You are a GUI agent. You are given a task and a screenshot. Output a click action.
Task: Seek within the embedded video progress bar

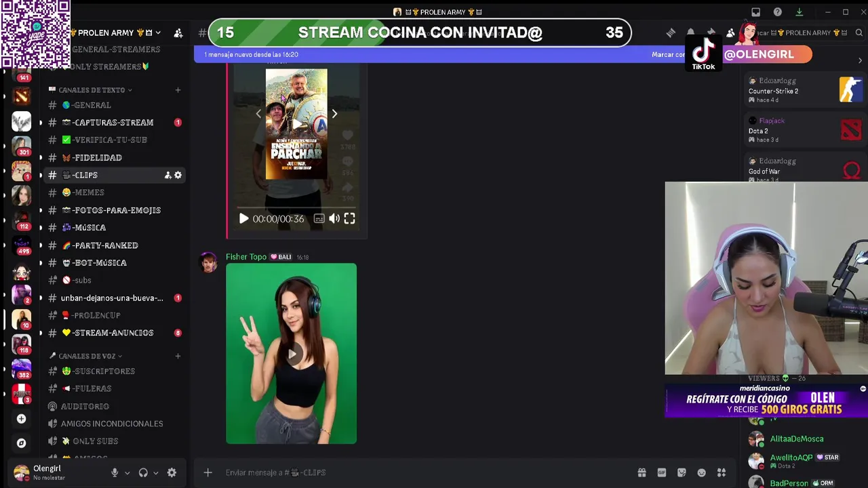point(296,206)
